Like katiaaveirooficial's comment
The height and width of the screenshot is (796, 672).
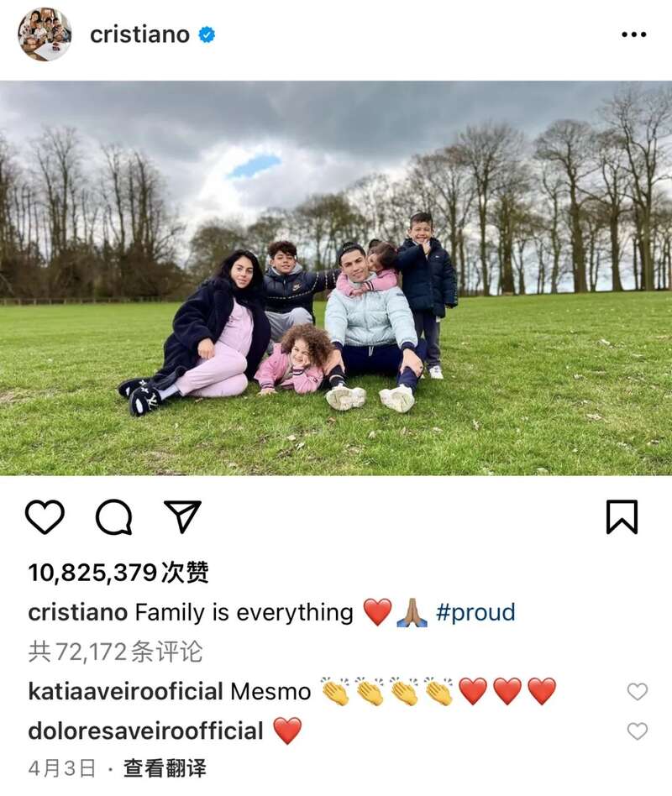click(637, 691)
